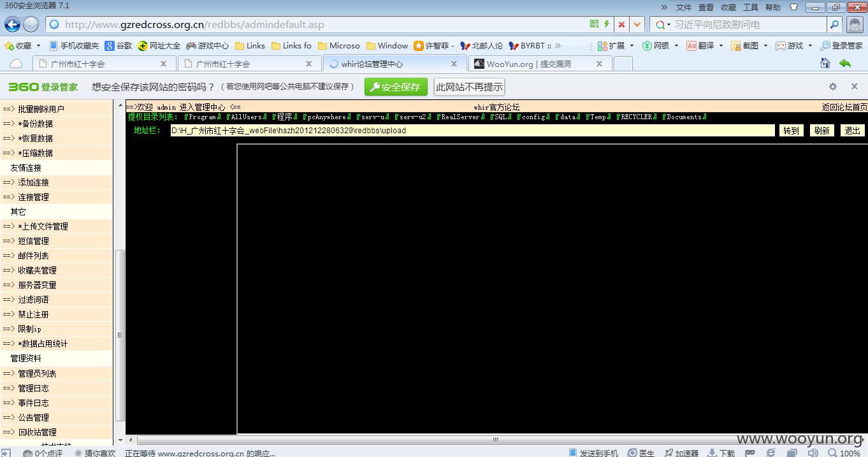Screen dimensions: 868x457
Task: Go back with the browser back arrow
Action: (12, 25)
